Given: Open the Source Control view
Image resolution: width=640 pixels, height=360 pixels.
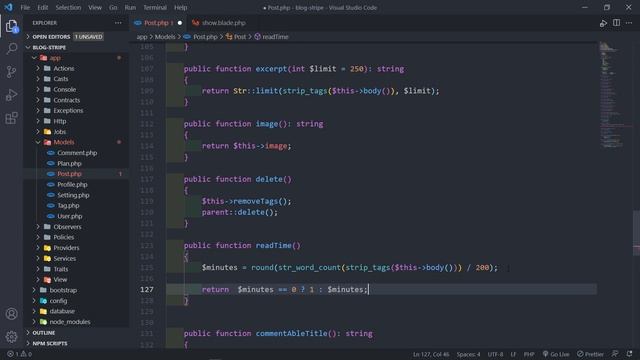Looking at the screenshot, I should point(11,72).
